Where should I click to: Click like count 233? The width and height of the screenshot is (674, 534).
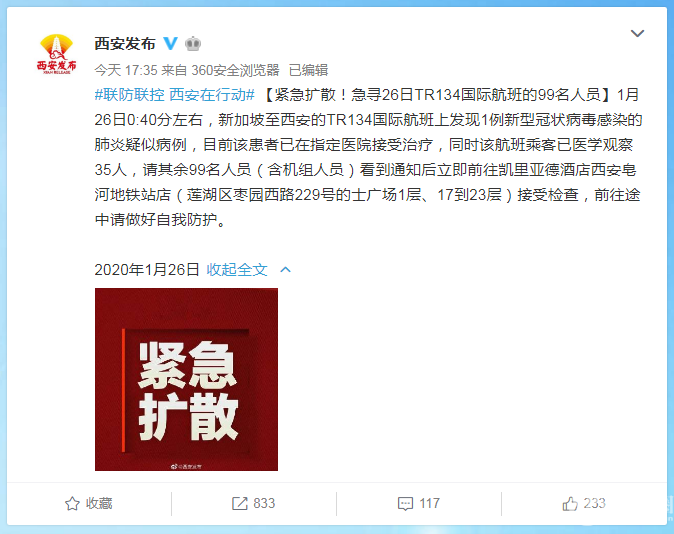(594, 503)
